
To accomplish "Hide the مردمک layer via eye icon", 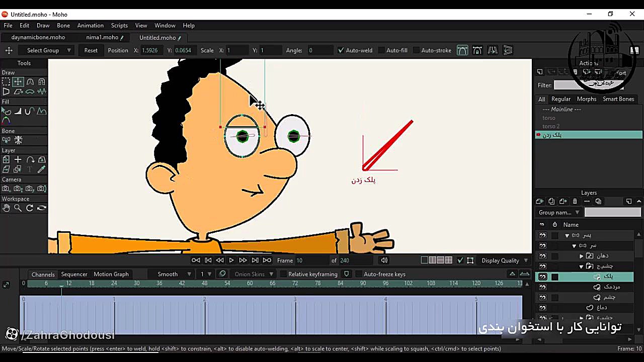I will [542, 287].
